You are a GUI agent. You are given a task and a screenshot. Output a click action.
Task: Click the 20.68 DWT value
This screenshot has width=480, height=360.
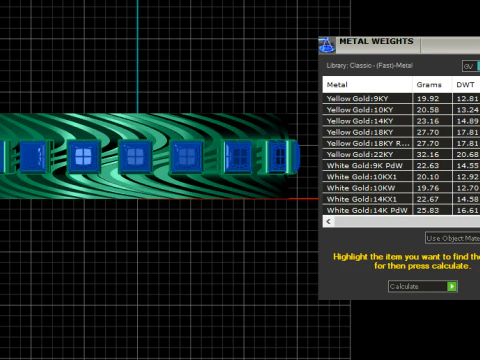coord(468,154)
